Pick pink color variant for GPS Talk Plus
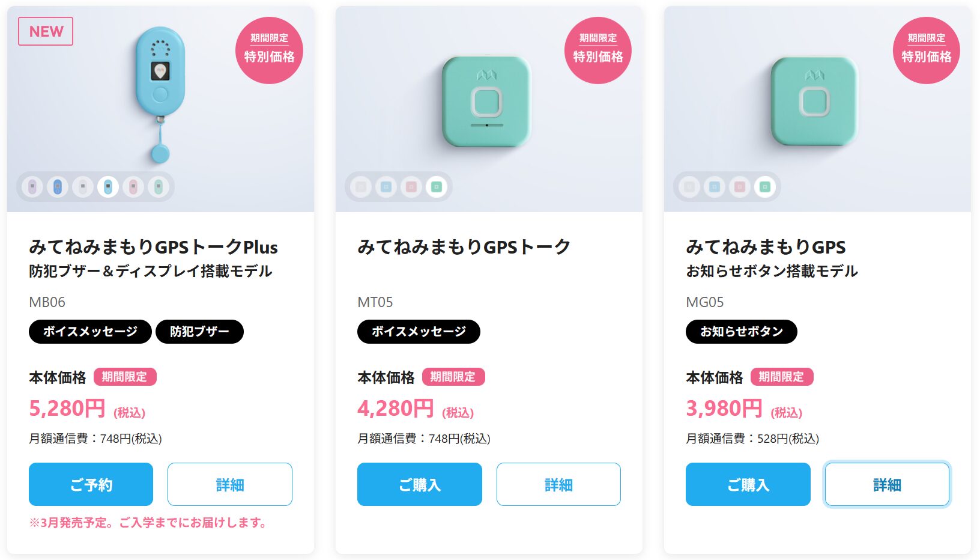This screenshot has width=980, height=560. pos(133,187)
